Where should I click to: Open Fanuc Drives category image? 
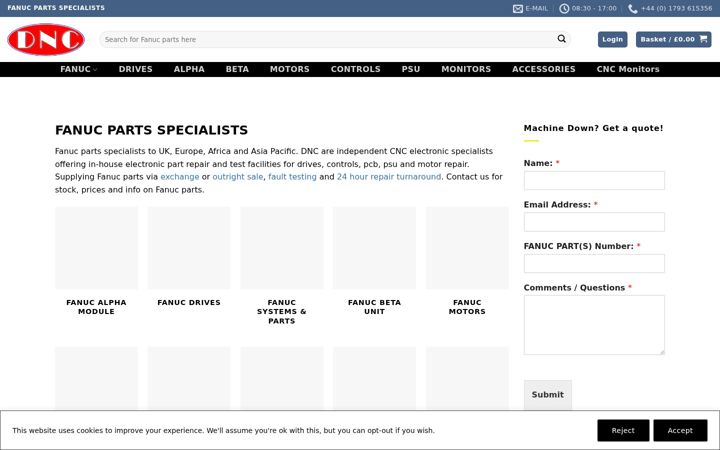pyautogui.click(x=189, y=248)
